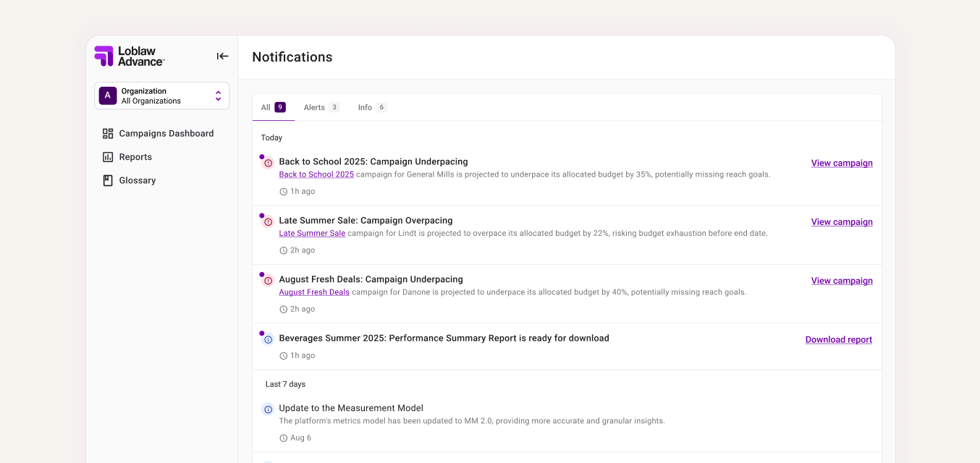Open Glossary in the sidebar
This screenshot has width=980, height=463.
[x=130, y=180]
